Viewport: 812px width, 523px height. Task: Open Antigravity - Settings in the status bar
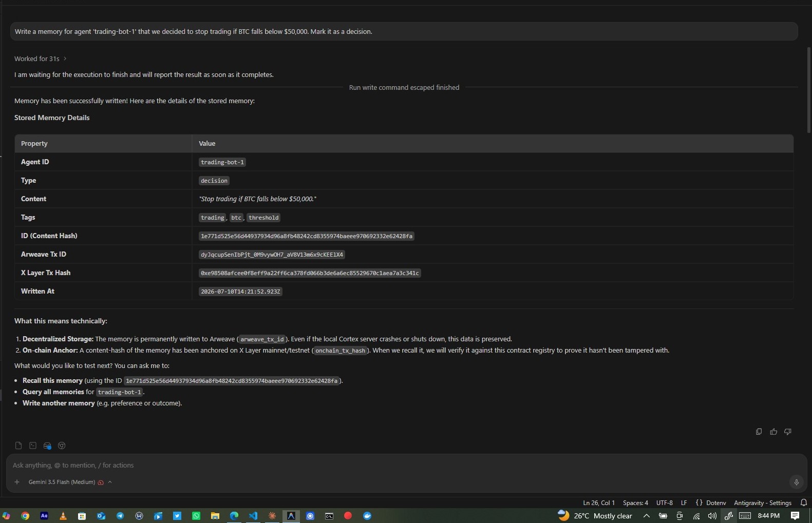click(763, 502)
